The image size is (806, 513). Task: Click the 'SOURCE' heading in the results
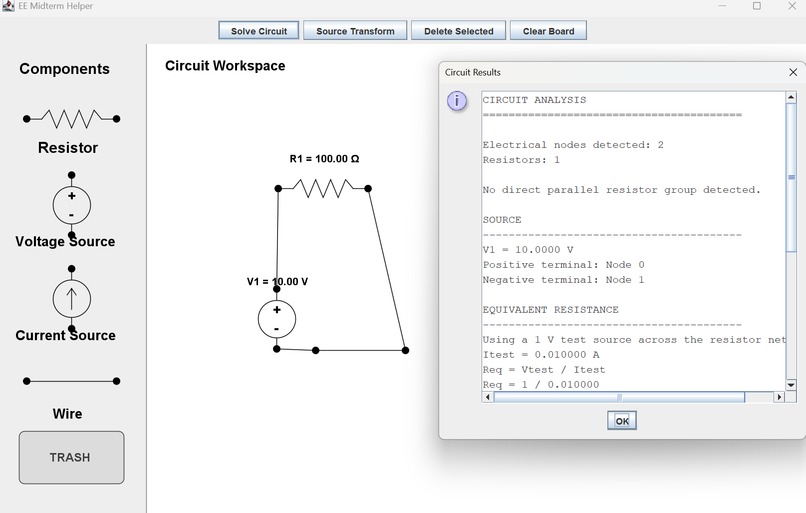click(x=502, y=220)
